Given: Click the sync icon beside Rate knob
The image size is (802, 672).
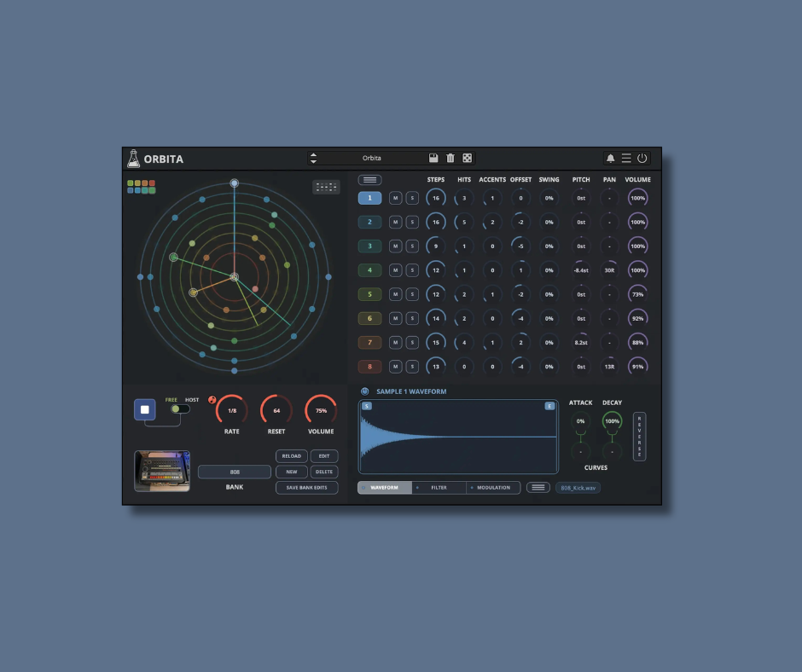Looking at the screenshot, I should 212,400.
